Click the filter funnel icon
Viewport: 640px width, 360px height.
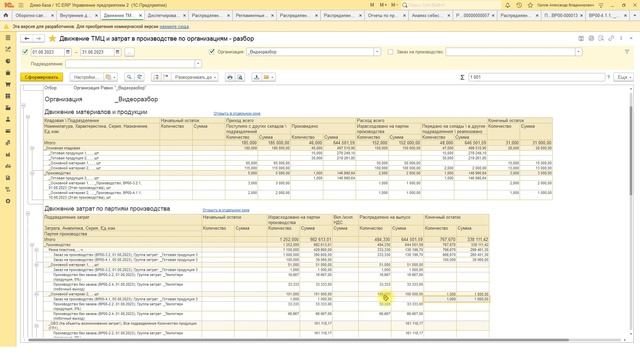point(627,52)
